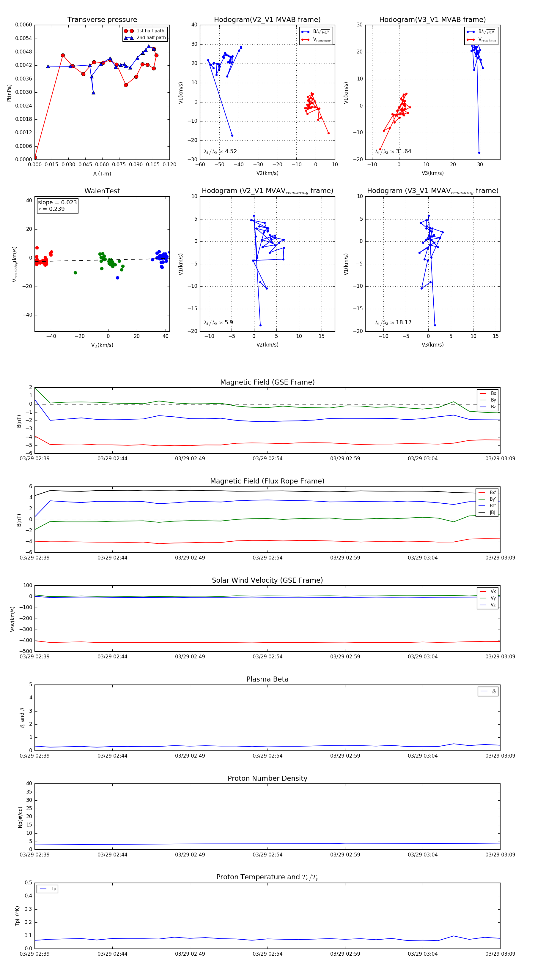
Task: Select the "1st half path" legend entry
Action: tap(145, 31)
